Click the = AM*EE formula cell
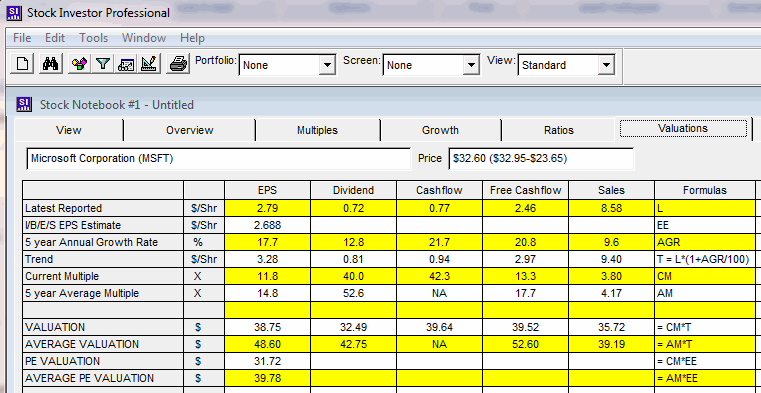761x393 pixels. (705, 378)
